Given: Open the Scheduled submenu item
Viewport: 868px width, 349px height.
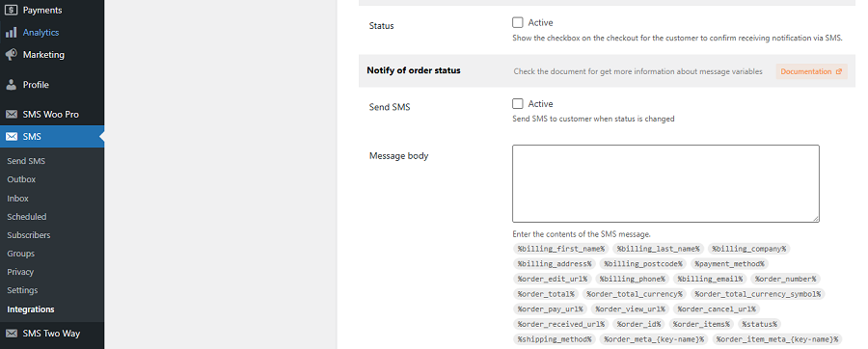Looking at the screenshot, I should tap(27, 217).
